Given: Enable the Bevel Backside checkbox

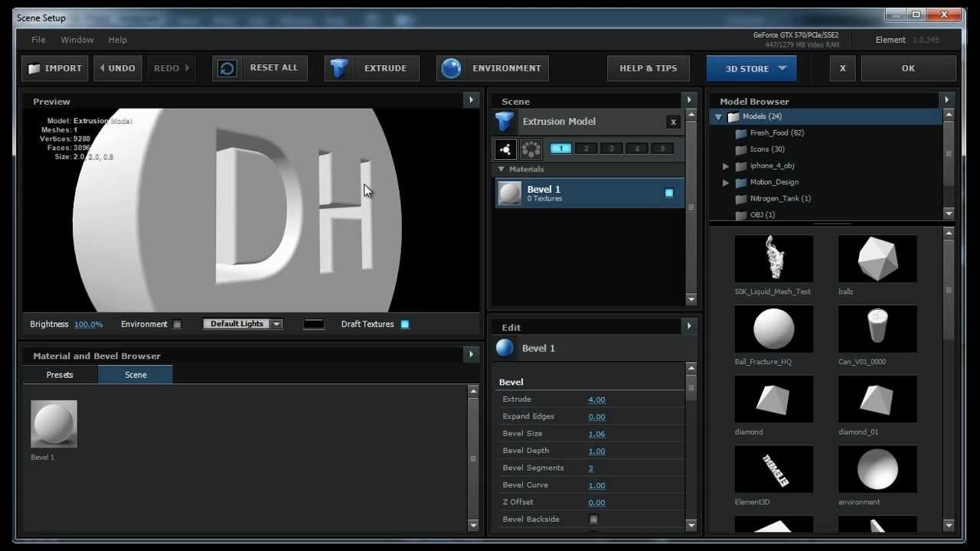Looking at the screenshot, I should point(593,520).
